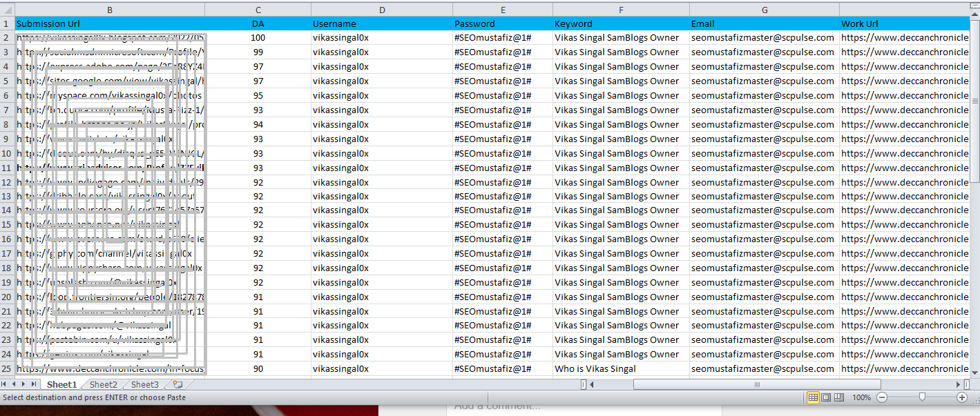Select row 5 header
980x416 pixels.
pyautogui.click(x=7, y=81)
